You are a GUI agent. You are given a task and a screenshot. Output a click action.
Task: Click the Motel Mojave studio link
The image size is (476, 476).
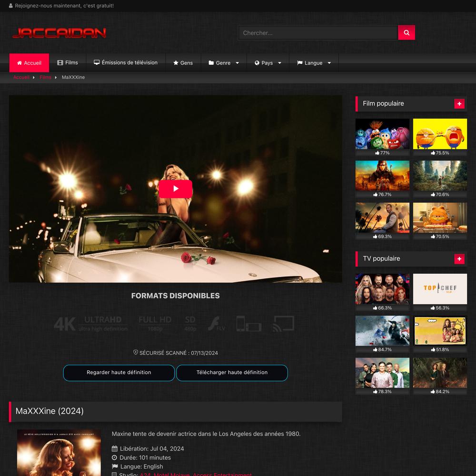pyautogui.click(x=171, y=474)
